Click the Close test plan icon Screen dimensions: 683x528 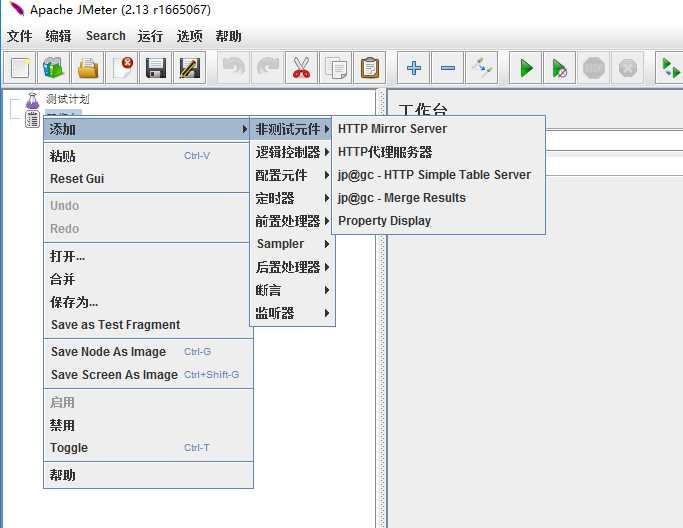(122, 68)
